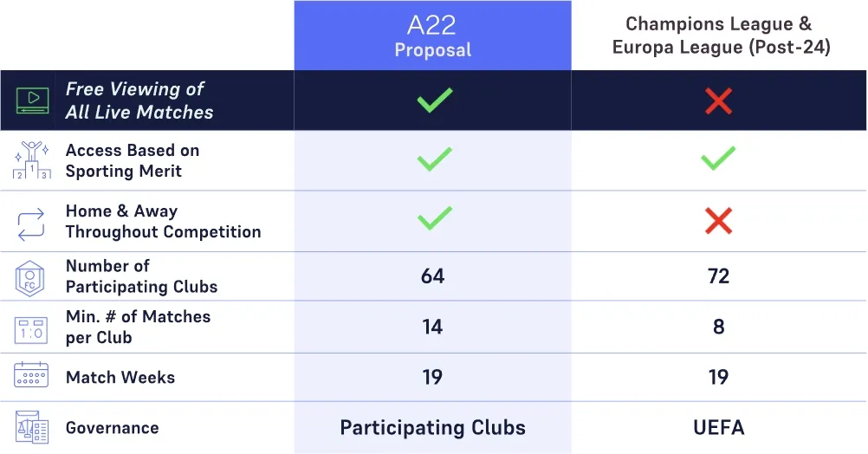This screenshot has width=868, height=454.
Task: Click the 64 participating clubs value
Action: click(432, 276)
